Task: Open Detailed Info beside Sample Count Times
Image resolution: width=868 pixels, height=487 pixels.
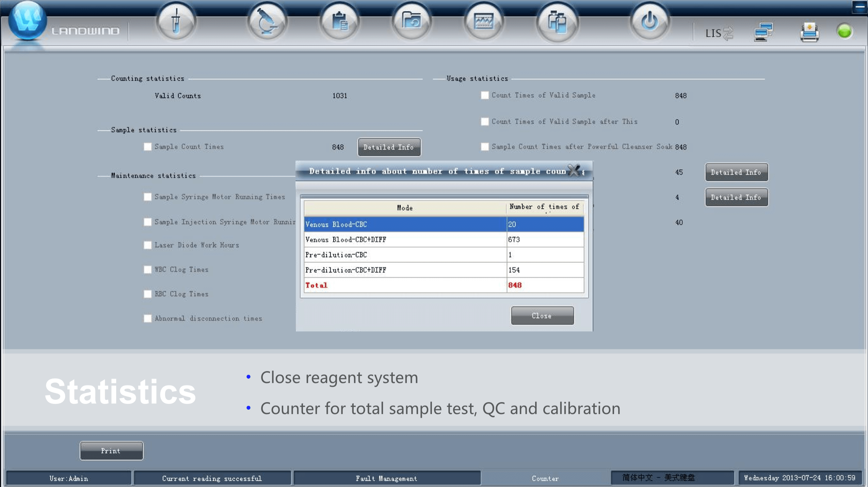Action: pos(389,147)
